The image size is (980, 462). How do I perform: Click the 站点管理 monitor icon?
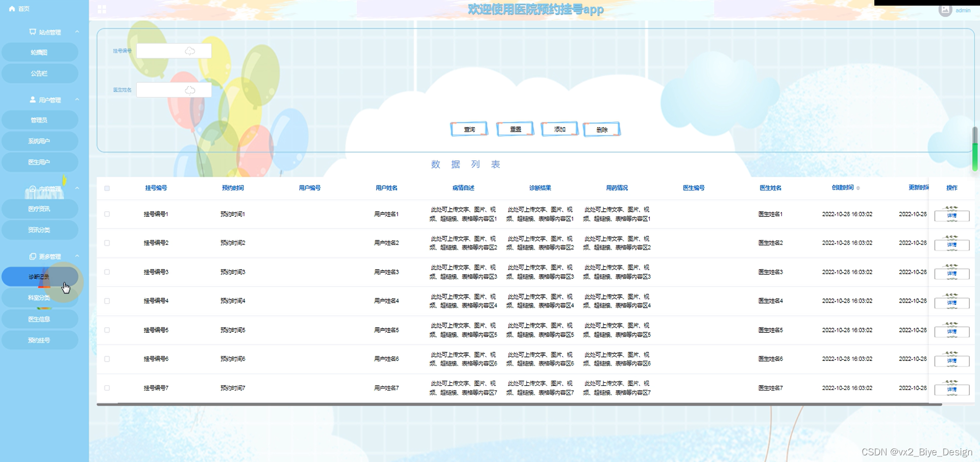pos(33,32)
